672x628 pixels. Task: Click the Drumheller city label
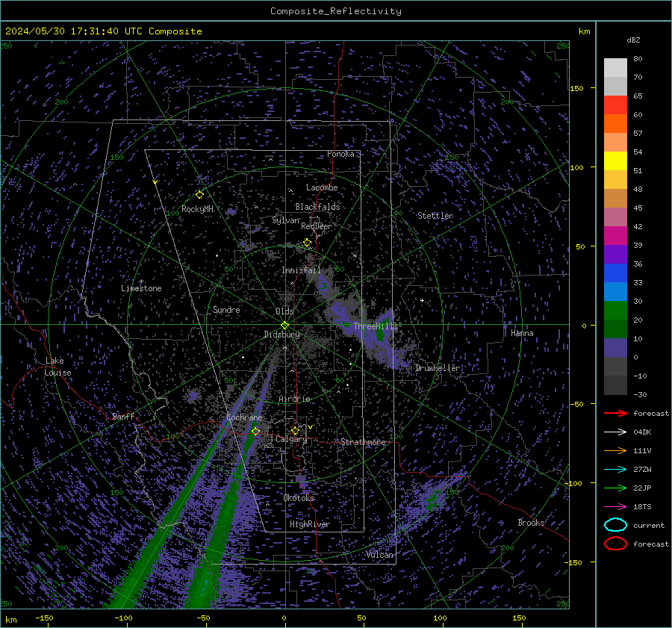438,368
